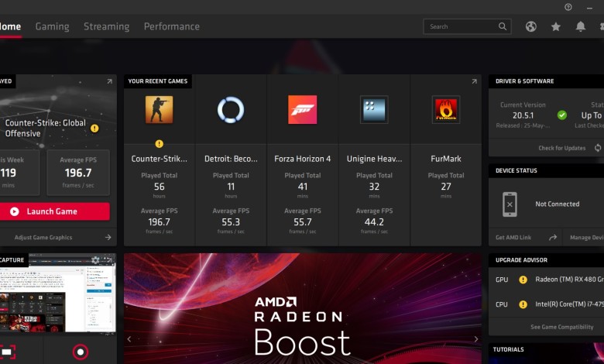The width and height of the screenshot is (604, 364).
Task: Click the green driver up-to-date checkmark
Action: [562, 115]
